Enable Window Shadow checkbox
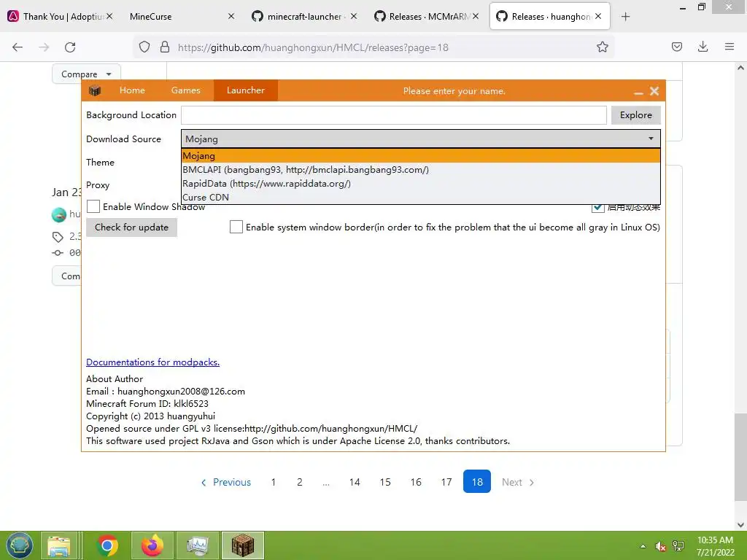747x560 pixels. point(93,206)
